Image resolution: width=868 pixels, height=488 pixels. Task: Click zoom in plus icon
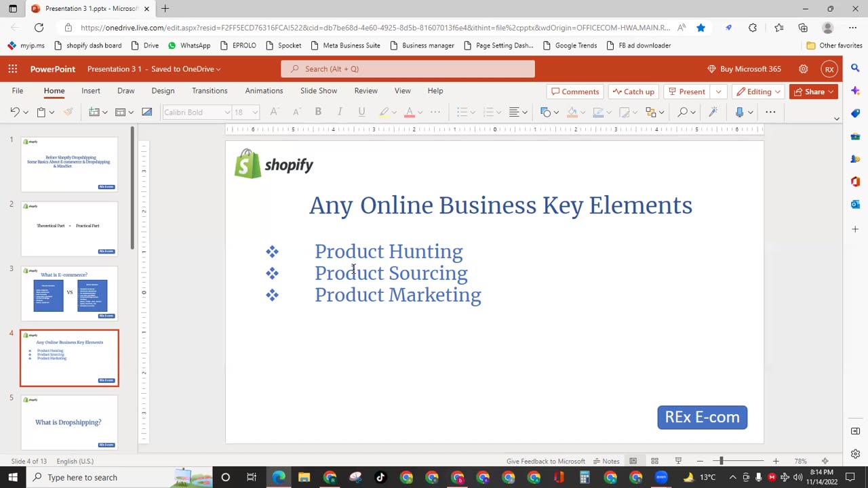pyautogui.click(x=776, y=461)
